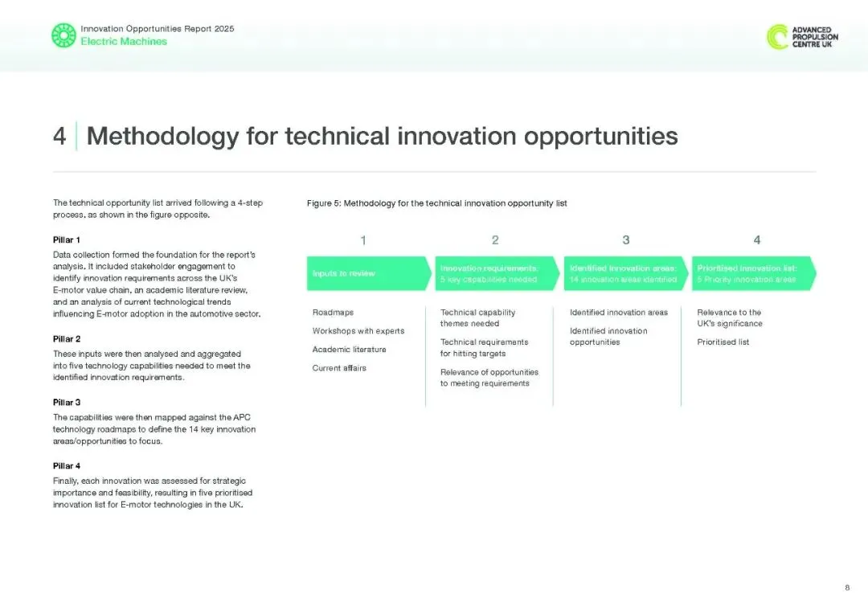Click 'Current affairs' list item

coord(339,368)
